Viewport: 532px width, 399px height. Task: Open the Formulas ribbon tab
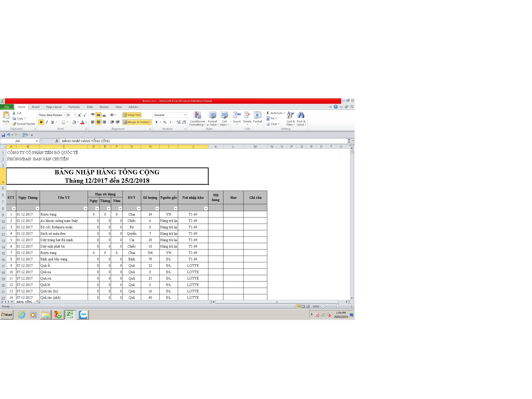point(74,107)
